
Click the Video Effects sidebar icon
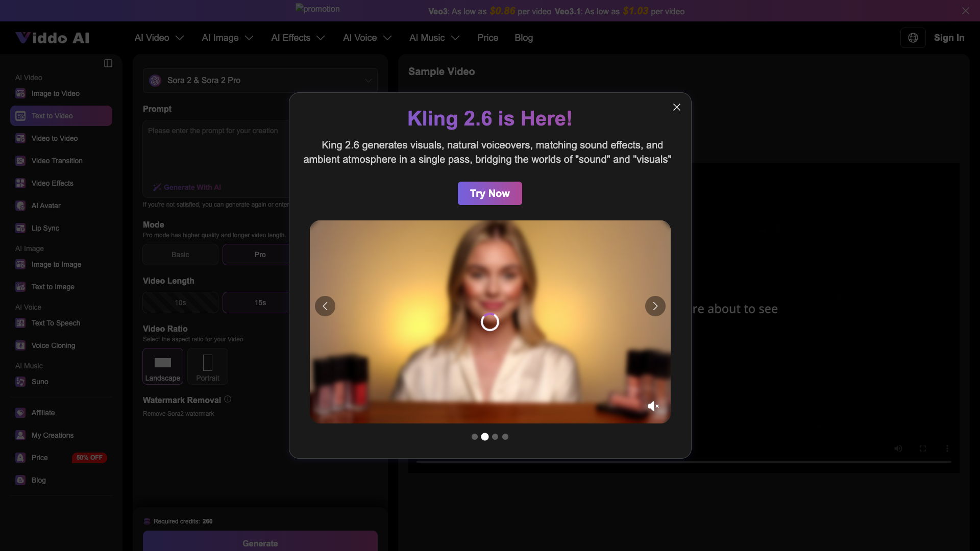click(x=20, y=183)
